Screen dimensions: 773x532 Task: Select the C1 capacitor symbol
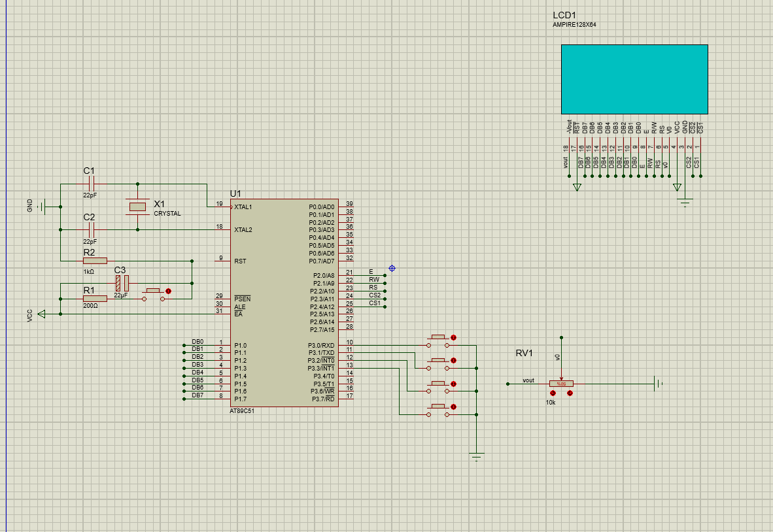coord(91,184)
